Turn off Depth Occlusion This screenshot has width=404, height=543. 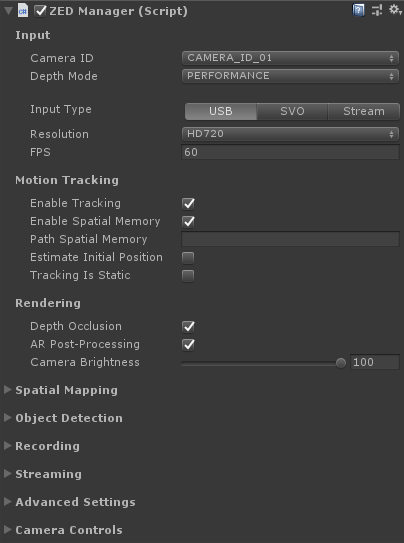point(188,327)
